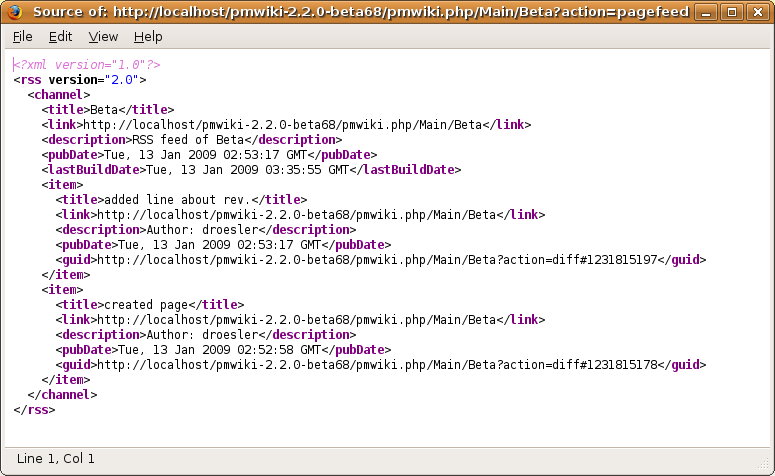Viewport: 775px width, 476px height.
Task: Click the closing channel tag
Action: (x=62, y=394)
